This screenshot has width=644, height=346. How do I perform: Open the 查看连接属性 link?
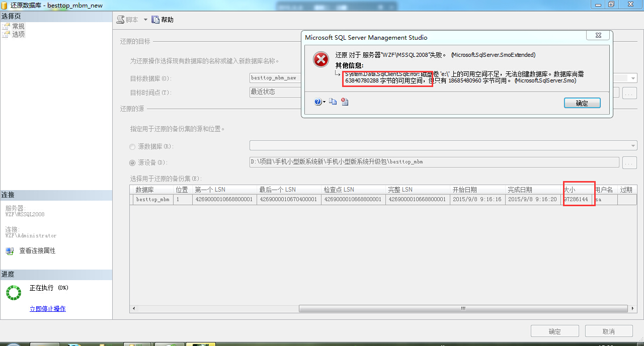coord(37,250)
